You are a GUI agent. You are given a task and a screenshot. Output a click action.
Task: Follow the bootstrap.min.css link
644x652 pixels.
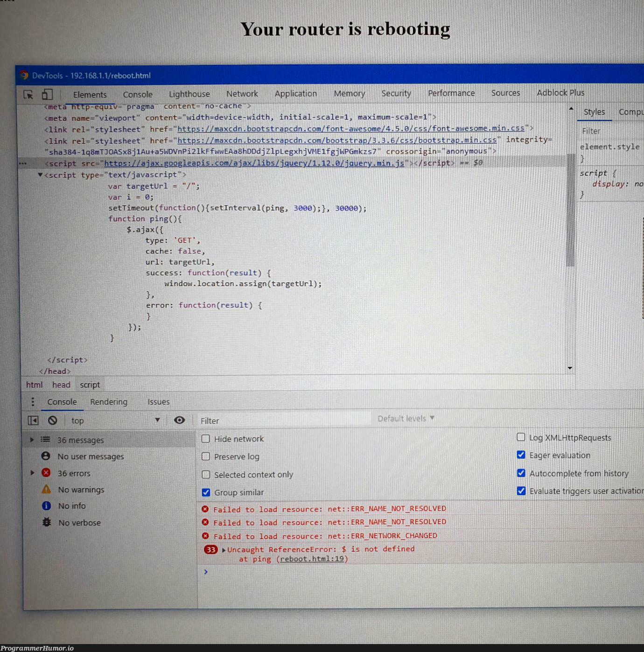point(337,140)
